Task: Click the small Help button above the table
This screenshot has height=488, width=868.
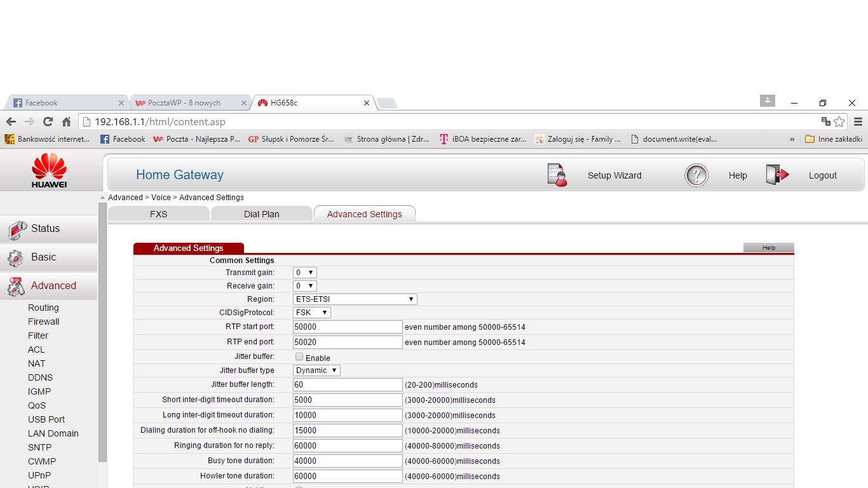Action: [768, 248]
